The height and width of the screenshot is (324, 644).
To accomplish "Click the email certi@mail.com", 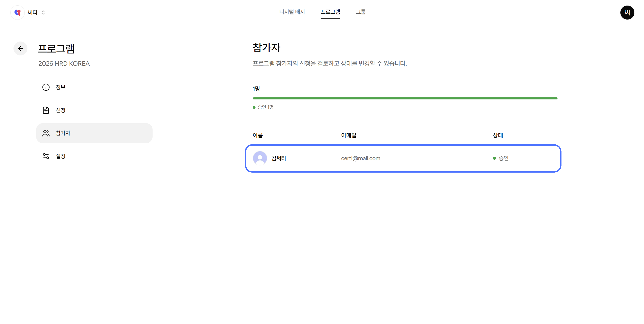I will pos(361,158).
